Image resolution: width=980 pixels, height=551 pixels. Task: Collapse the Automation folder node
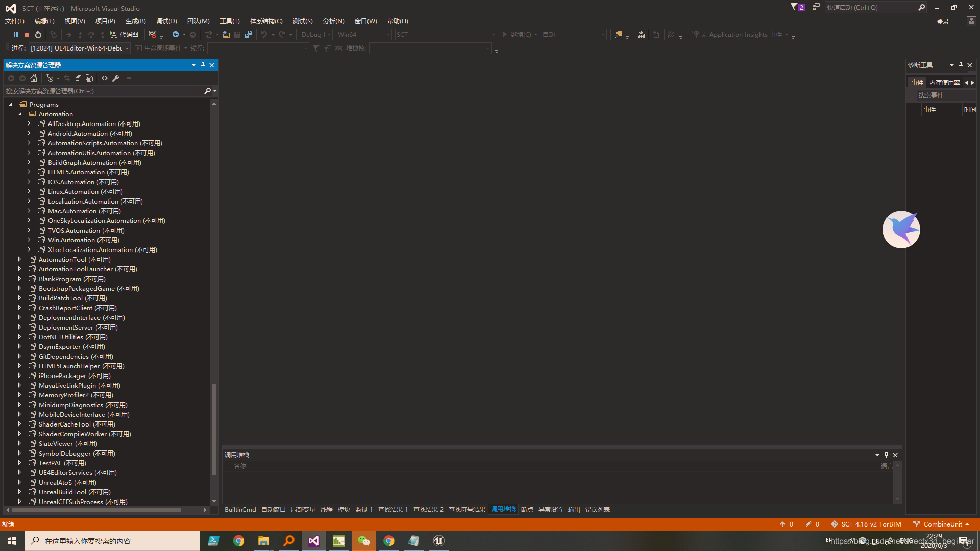click(x=20, y=114)
